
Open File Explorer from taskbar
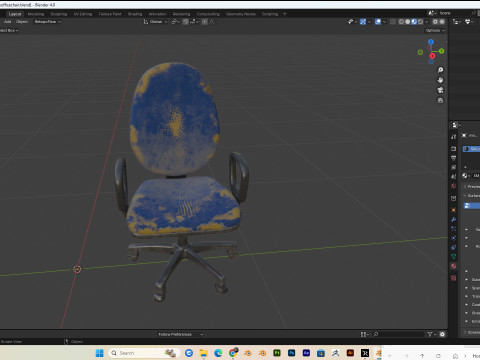[x=203, y=353]
